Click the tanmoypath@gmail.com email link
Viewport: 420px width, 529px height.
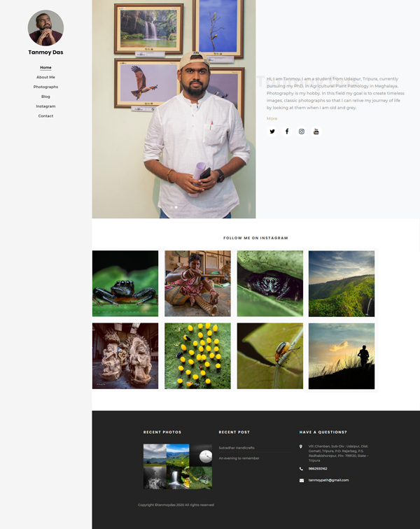[x=328, y=480]
